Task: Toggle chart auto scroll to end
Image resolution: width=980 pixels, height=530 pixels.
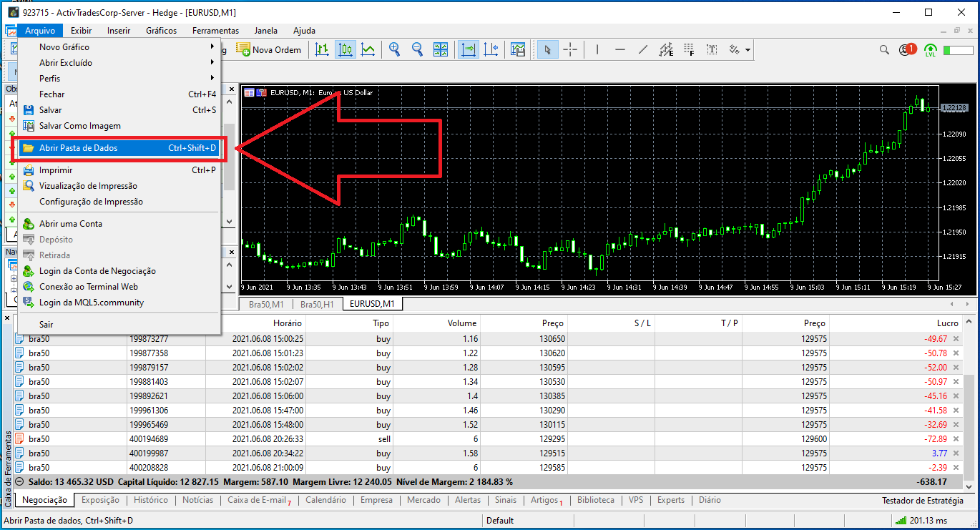Action: tap(469, 50)
